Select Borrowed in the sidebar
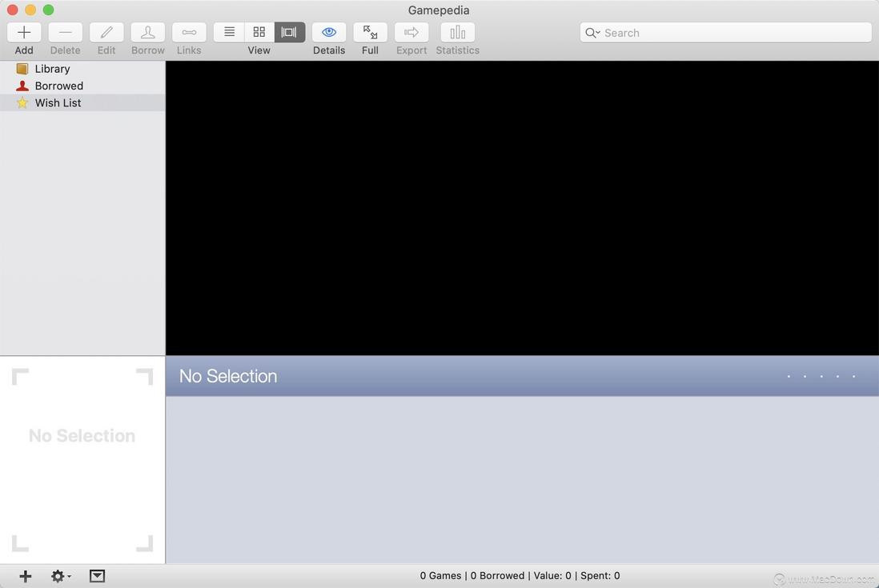This screenshot has height=588, width=879. tap(82, 86)
